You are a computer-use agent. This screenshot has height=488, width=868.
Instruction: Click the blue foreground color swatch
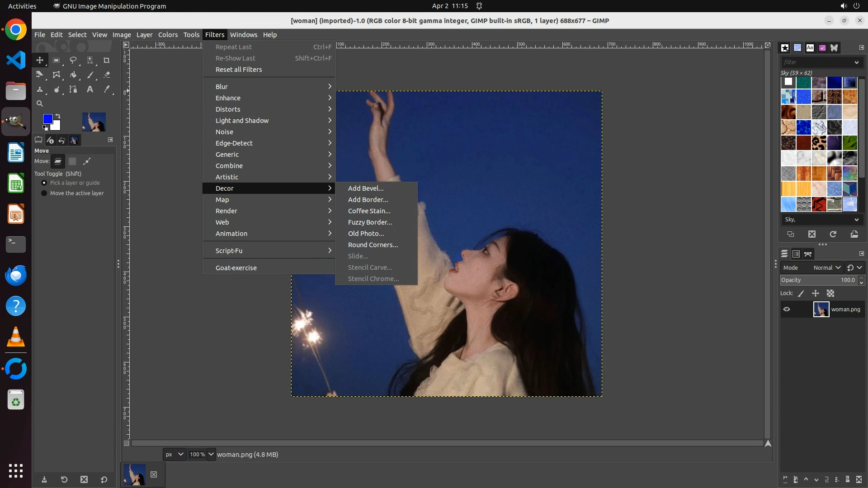47,118
